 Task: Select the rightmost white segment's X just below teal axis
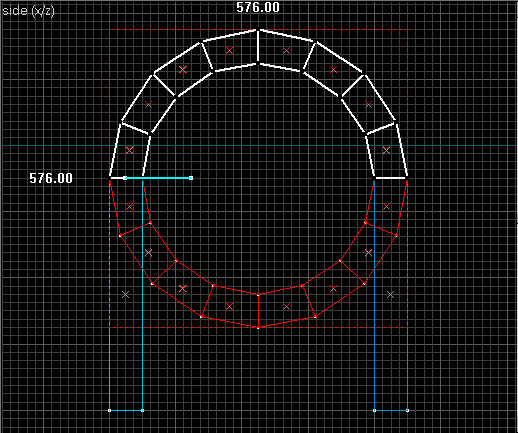tap(386, 150)
